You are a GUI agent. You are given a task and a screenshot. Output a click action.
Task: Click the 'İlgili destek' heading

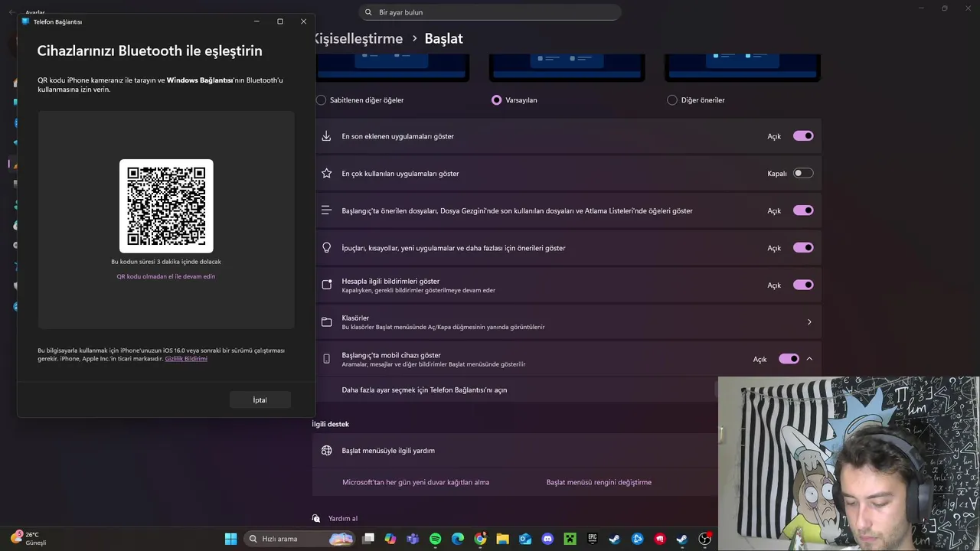pyautogui.click(x=331, y=424)
